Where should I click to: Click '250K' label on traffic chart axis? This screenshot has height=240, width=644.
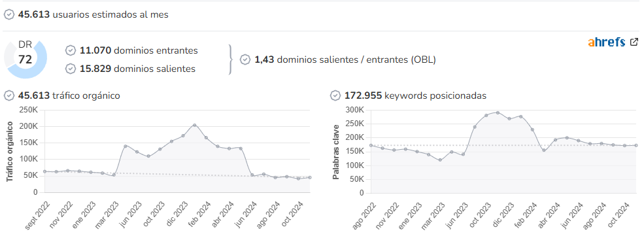coord(28,110)
